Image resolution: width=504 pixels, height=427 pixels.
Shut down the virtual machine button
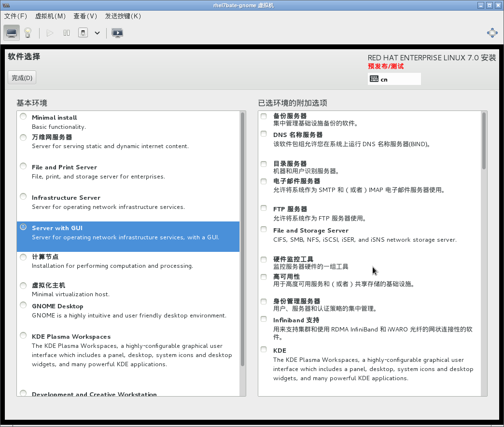[83, 33]
